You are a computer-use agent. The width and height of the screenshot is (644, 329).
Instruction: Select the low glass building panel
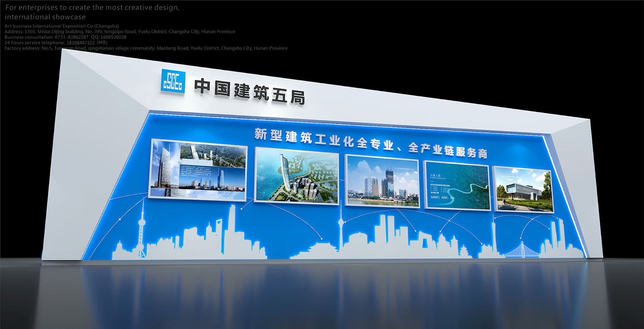(523, 189)
